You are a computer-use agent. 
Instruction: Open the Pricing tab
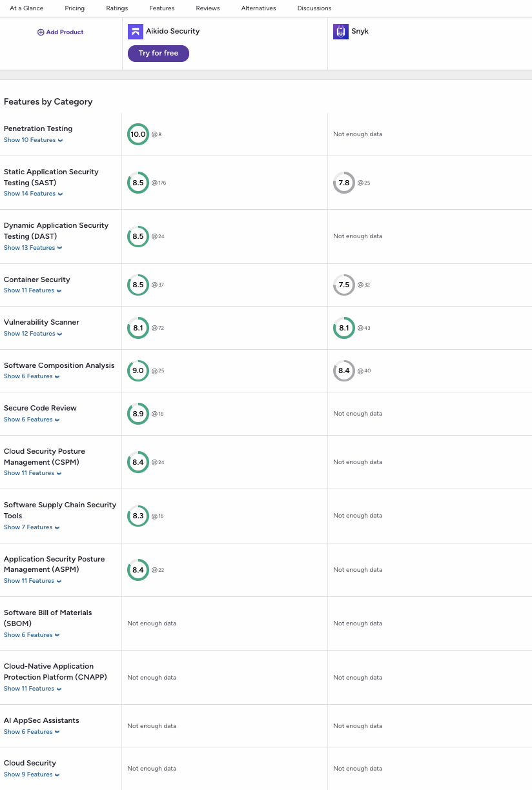(x=75, y=8)
